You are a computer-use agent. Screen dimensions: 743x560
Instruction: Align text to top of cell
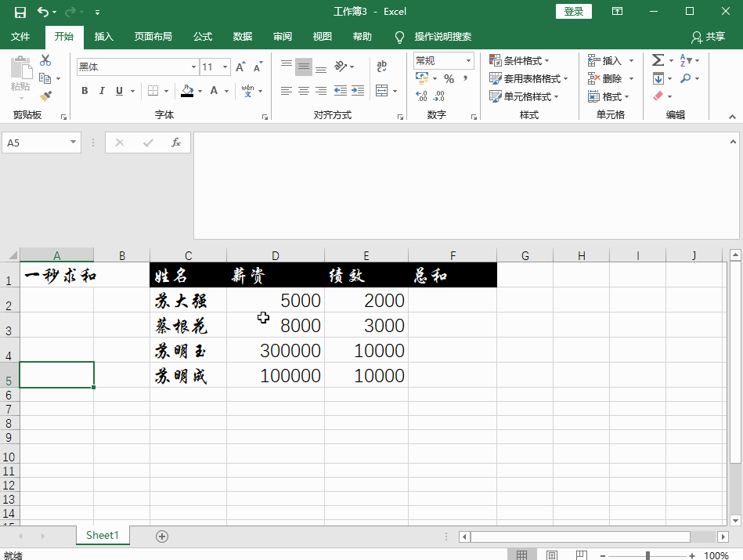[x=287, y=66]
